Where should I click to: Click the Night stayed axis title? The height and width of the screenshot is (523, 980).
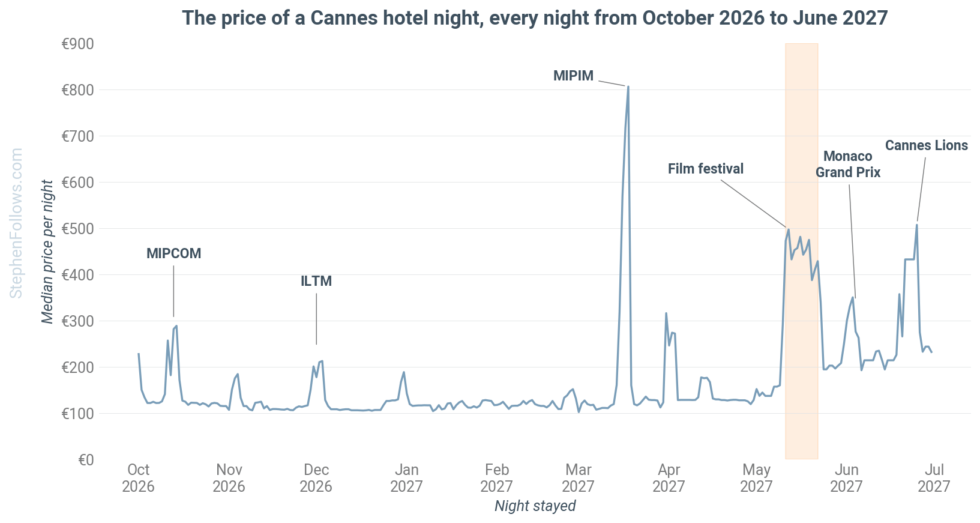point(535,506)
